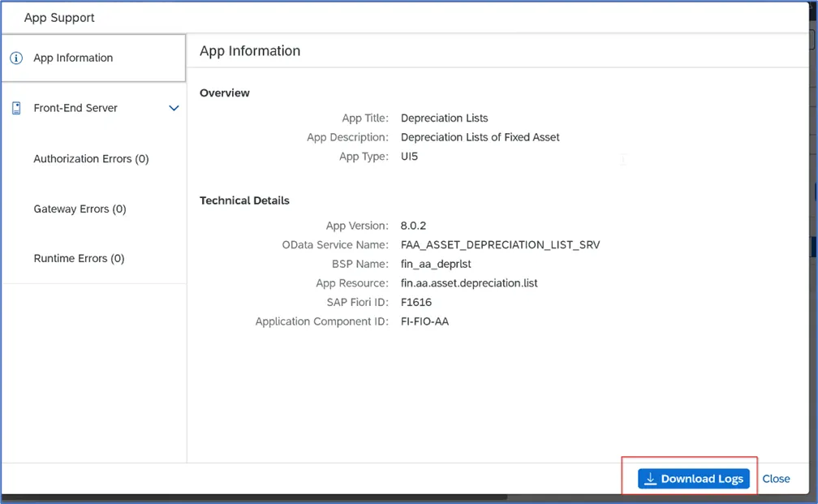View Runtime Errors (0) details
Image resolution: width=818 pixels, height=504 pixels.
tap(79, 258)
